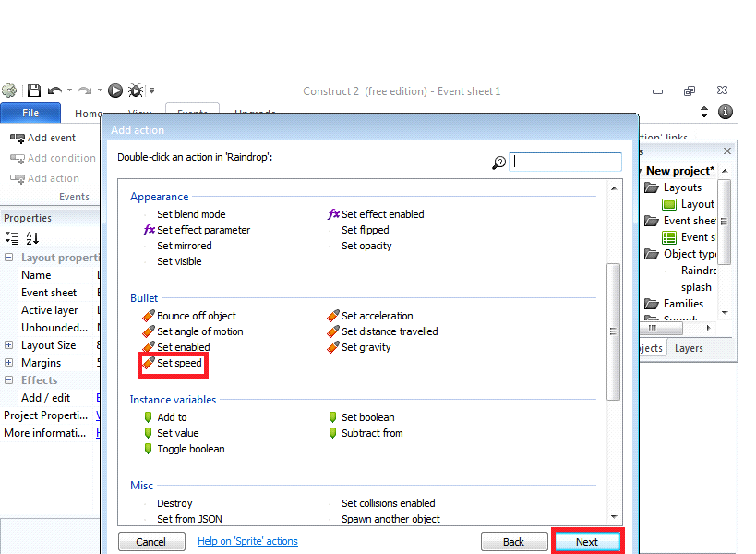Expand the Layout Size property
The image size is (756, 554).
pyautogui.click(x=8, y=345)
